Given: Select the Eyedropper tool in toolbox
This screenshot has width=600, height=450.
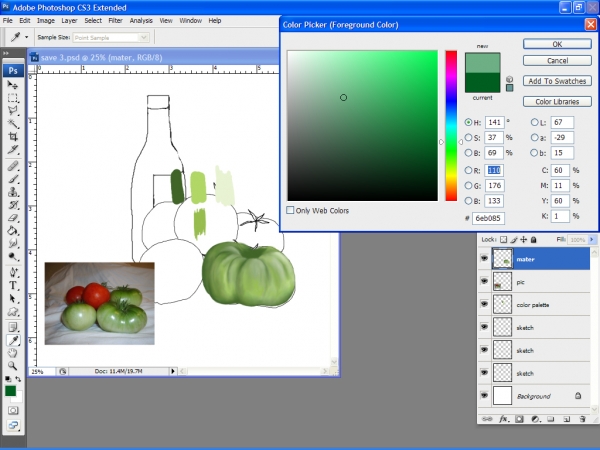Looking at the screenshot, I should tap(13, 340).
